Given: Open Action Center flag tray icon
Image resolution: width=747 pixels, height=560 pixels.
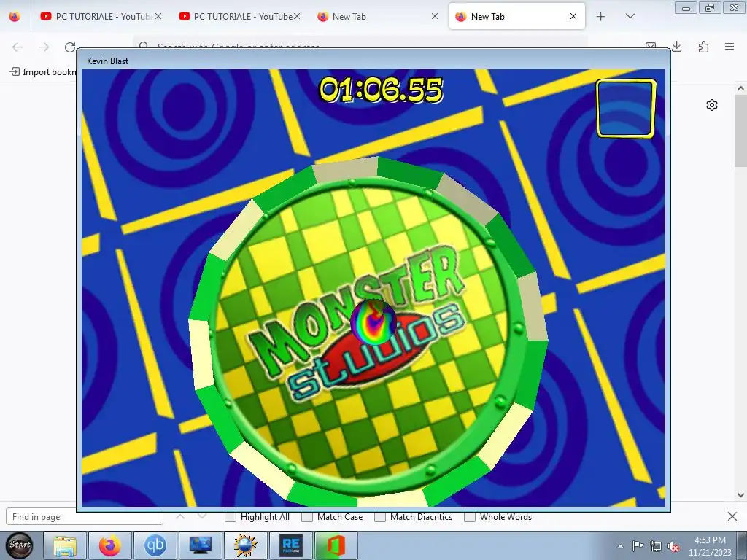Looking at the screenshot, I should pos(638,546).
